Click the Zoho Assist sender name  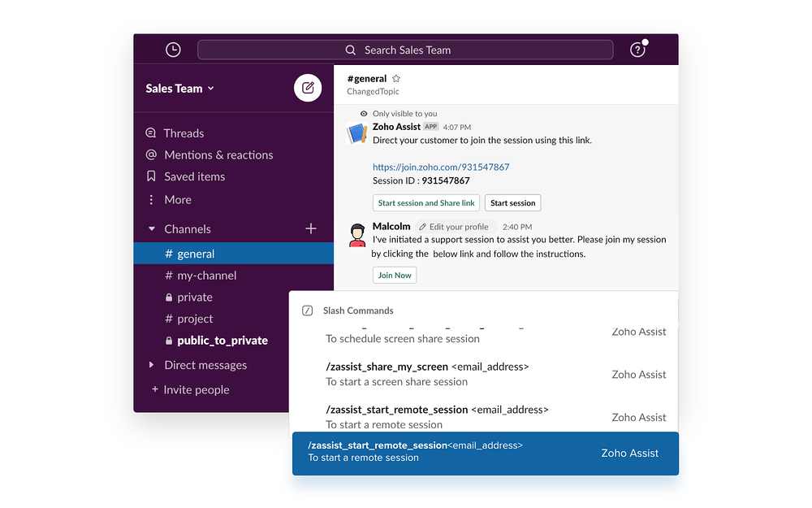(397, 127)
